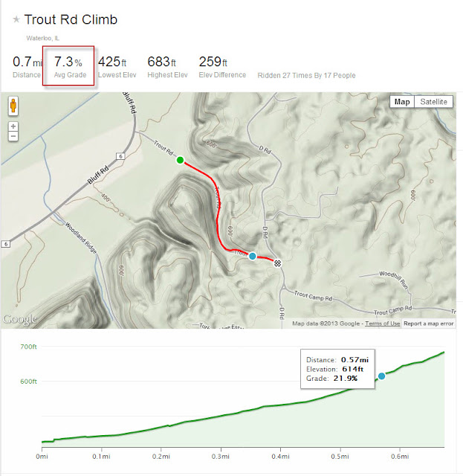Click the Route 6 shield on Bluff Rd
Screen dimensions: 463x476
(120, 156)
